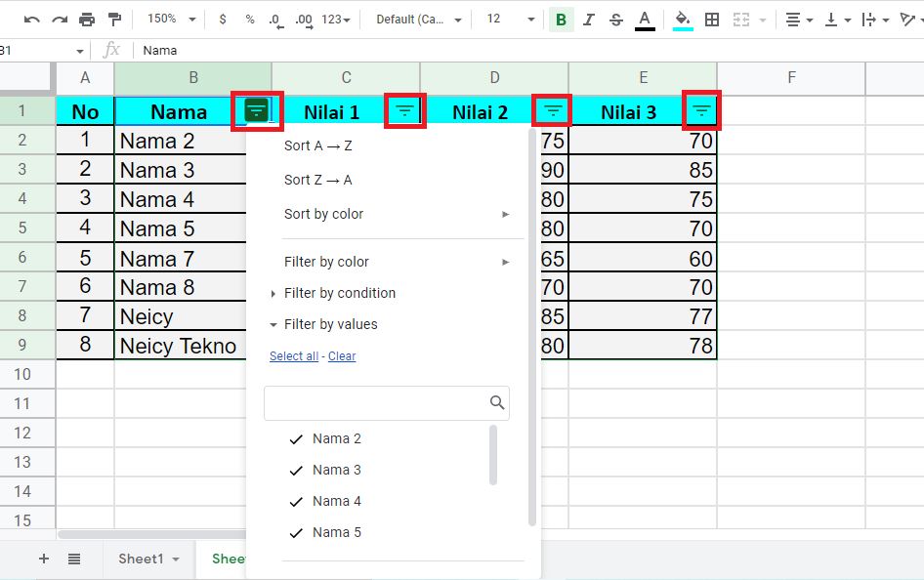Toggle Bold formatting
This screenshot has width=924, height=580.
[561, 20]
